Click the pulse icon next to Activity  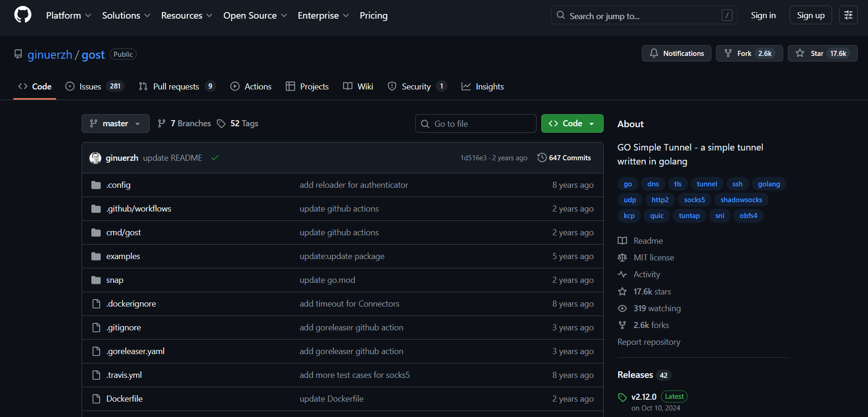pyautogui.click(x=622, y=274)
